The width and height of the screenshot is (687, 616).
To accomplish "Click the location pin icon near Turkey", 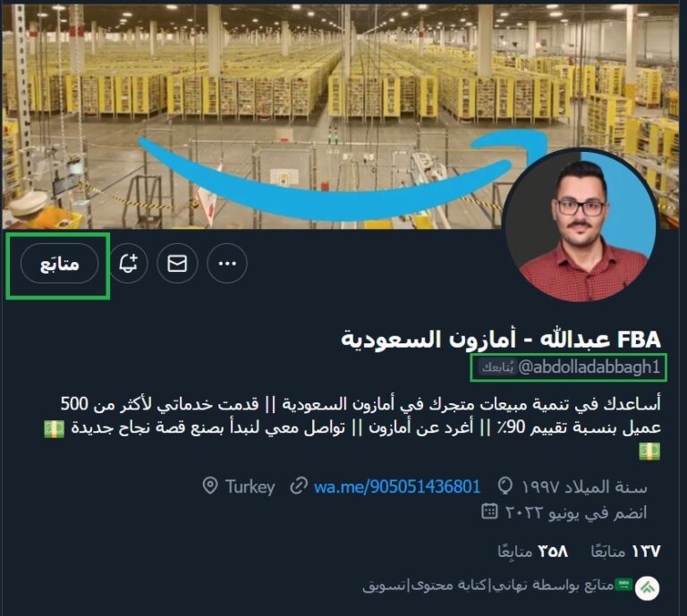I will [210, 486].
